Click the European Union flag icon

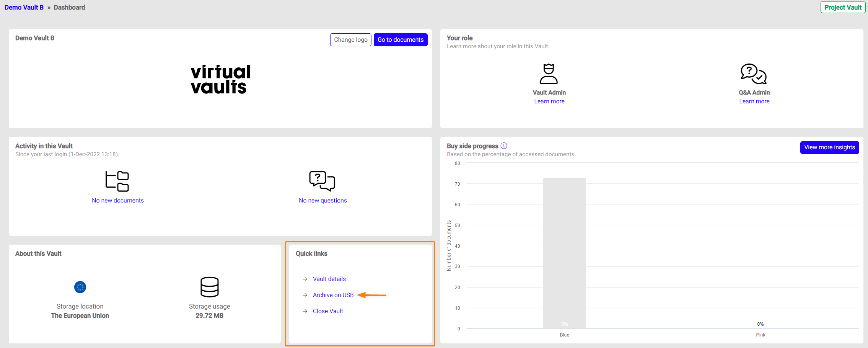click(80, 287)
